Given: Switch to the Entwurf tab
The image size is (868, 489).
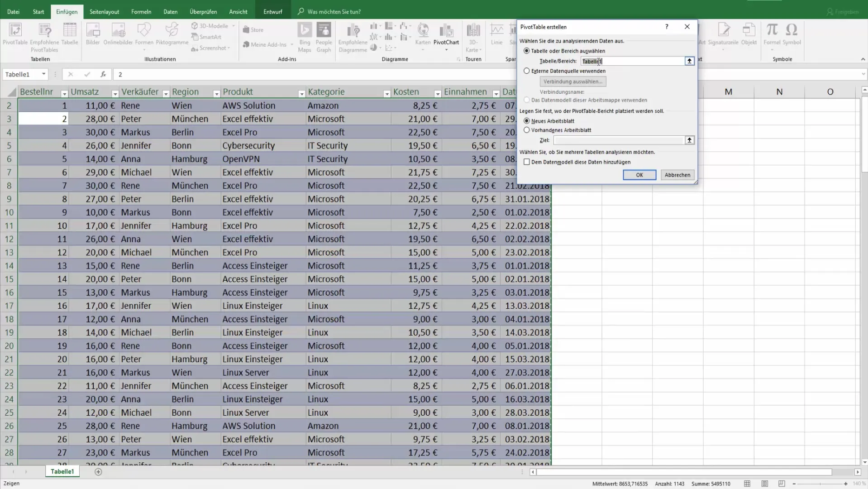Looking at the screenshot, I should click(273, 12).
